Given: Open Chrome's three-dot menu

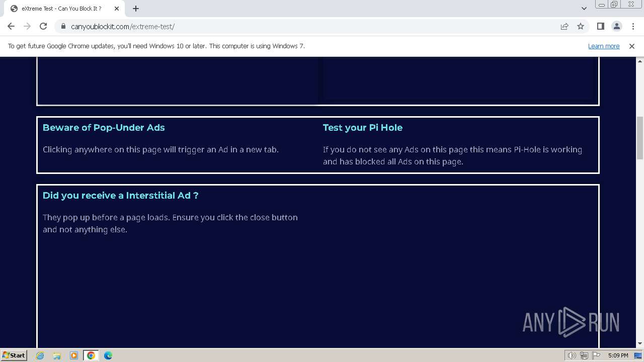Looking at the screenshot, I should [632, 26].
